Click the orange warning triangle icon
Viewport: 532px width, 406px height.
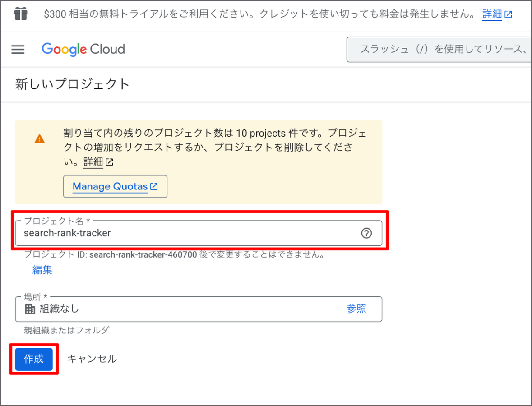tap(40, 139)
